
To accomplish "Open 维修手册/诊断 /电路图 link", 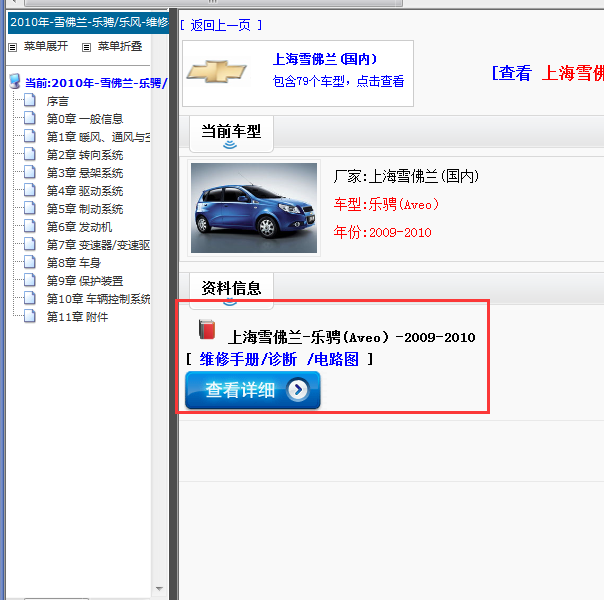I will point(279,359).
